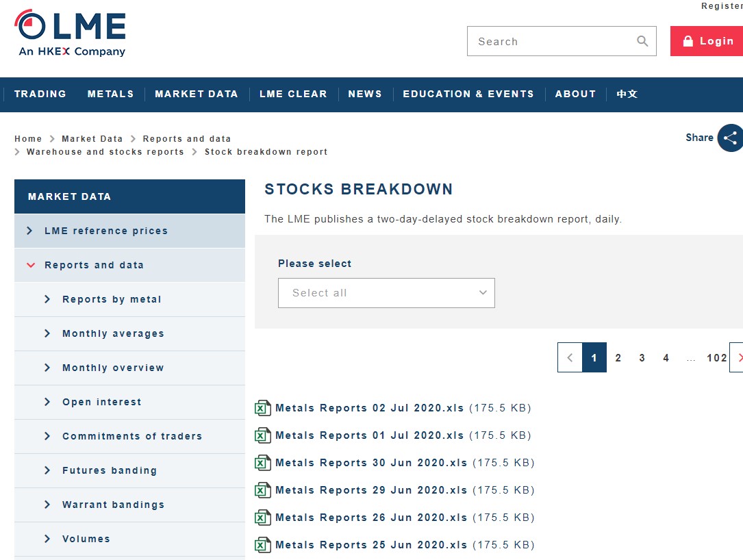Click Excel icon for 30 Jun 2020 report
The width and height of the screenshot is (743, 560).
[263, 463]
